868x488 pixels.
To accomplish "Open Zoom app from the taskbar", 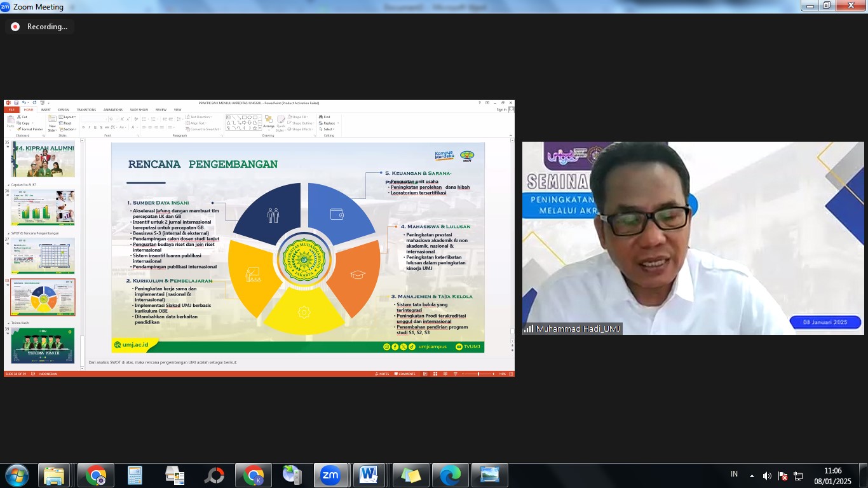I will pyautogui.click(x=330, y=475).
